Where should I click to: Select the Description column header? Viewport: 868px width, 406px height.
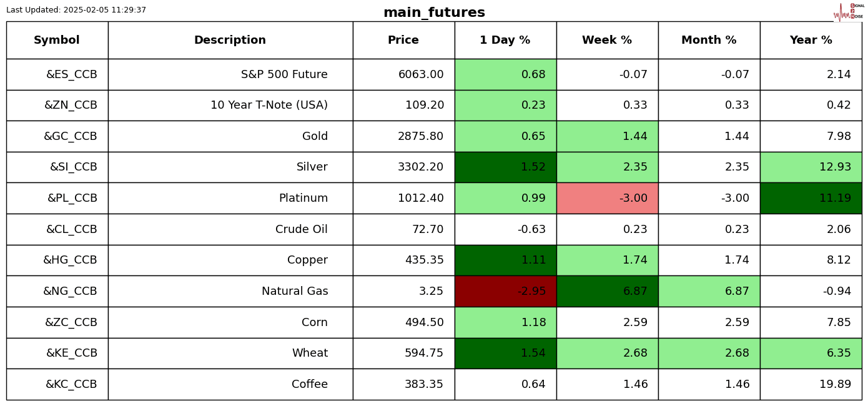230,41
